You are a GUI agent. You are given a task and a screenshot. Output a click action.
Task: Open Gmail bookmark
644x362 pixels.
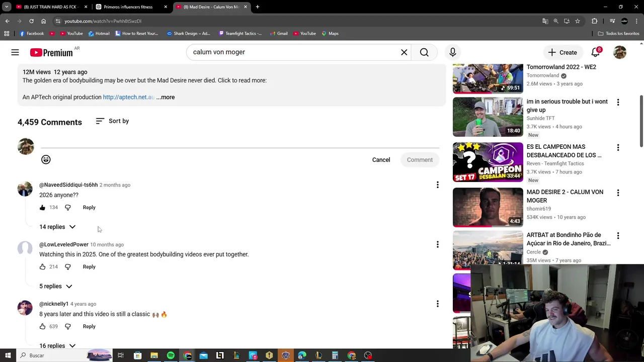click(x=279, y=34)
